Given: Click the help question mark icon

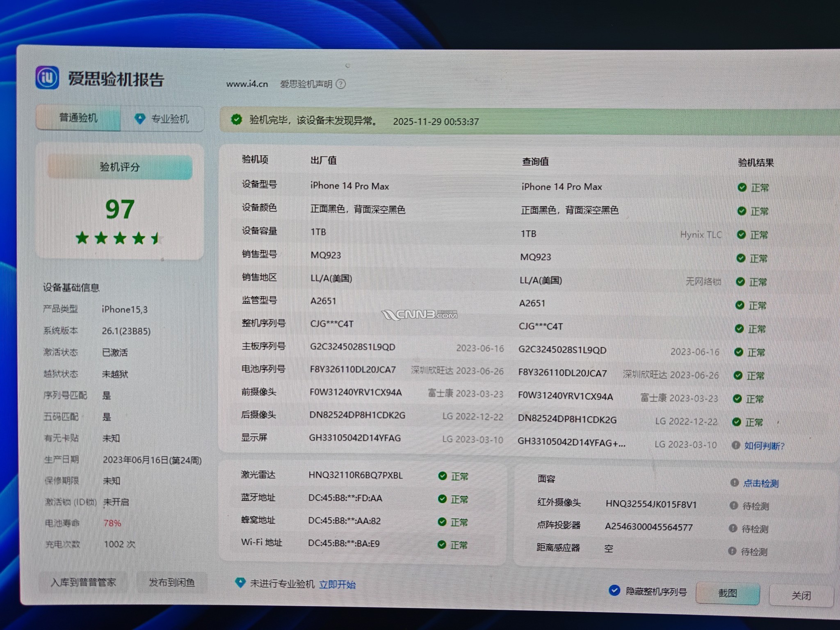Looking at the screenshot, I should tap(340, 84).
